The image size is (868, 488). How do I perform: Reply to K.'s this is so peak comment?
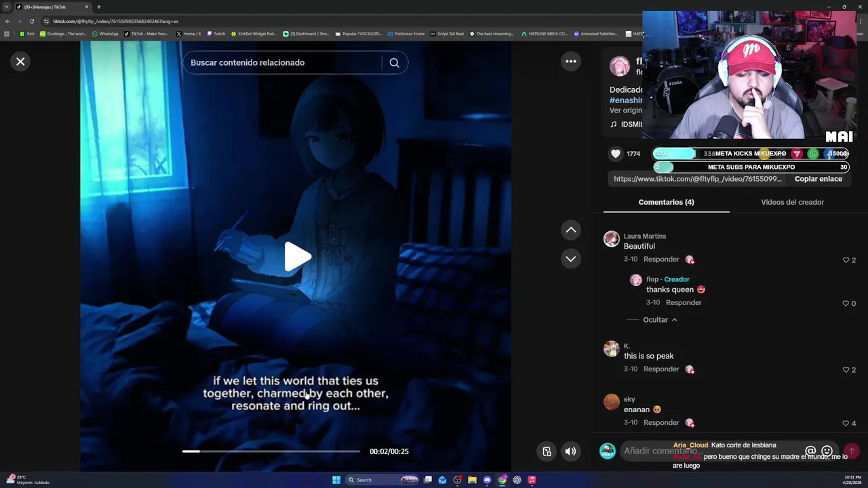[x=661, y=369]
